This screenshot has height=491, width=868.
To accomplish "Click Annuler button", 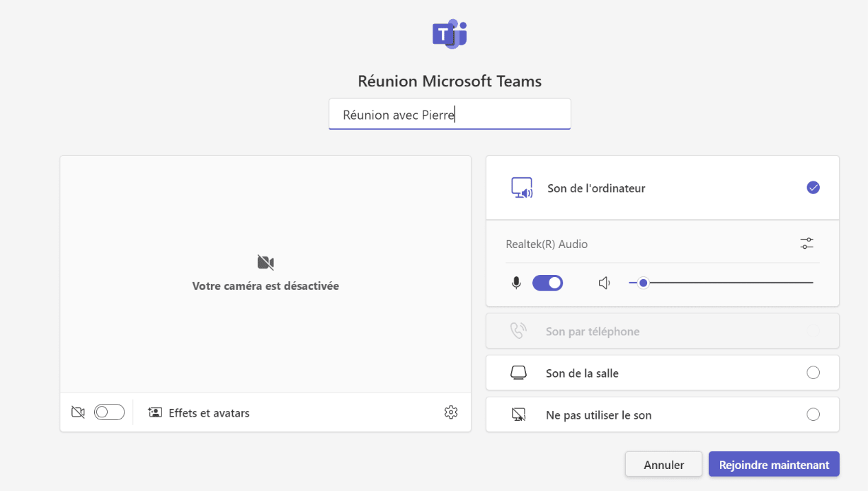I will [x=663, y=465].
